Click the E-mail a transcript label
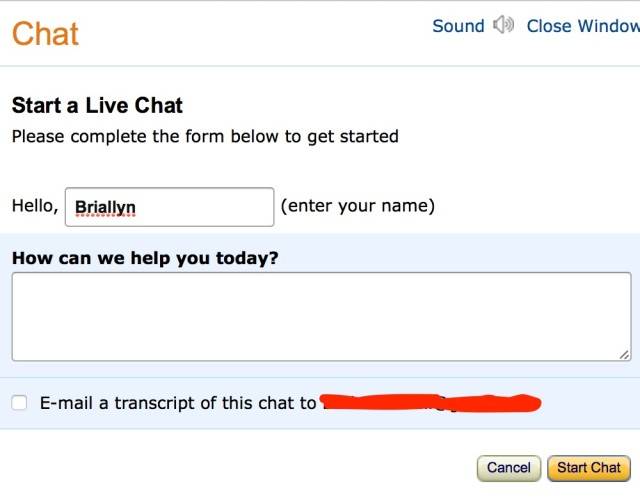Viewport: 640px width, 500px height. point(178,403)
